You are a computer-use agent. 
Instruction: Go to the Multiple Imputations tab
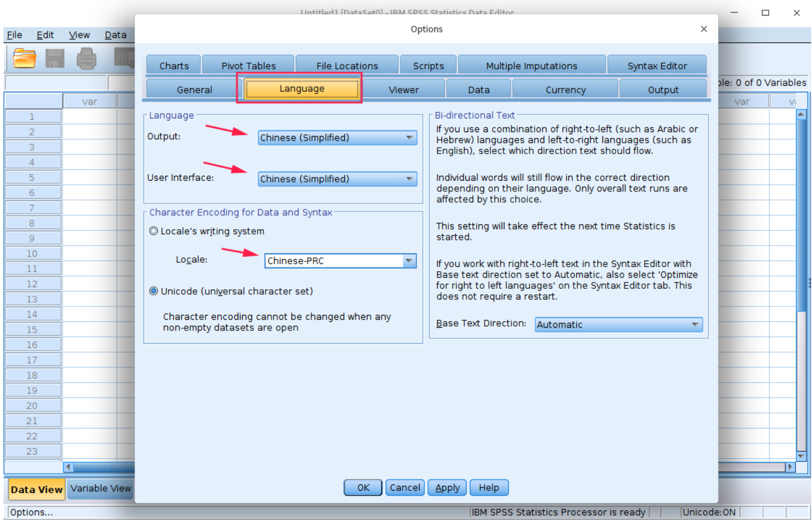click(532, 65)
